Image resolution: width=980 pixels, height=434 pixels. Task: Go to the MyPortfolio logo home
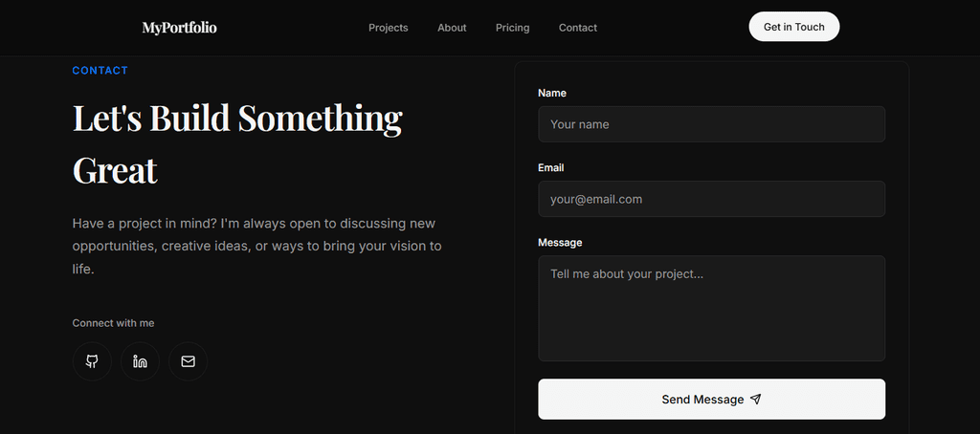point(179,28)
